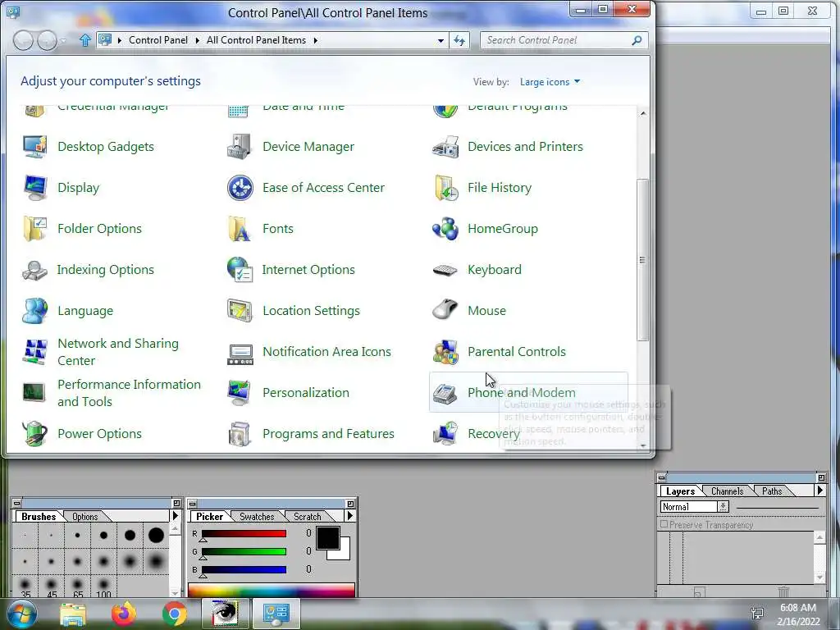The height and width of the screenshot is (630, 840).
Task: Select the largest hard round brush
Action: 156,535
